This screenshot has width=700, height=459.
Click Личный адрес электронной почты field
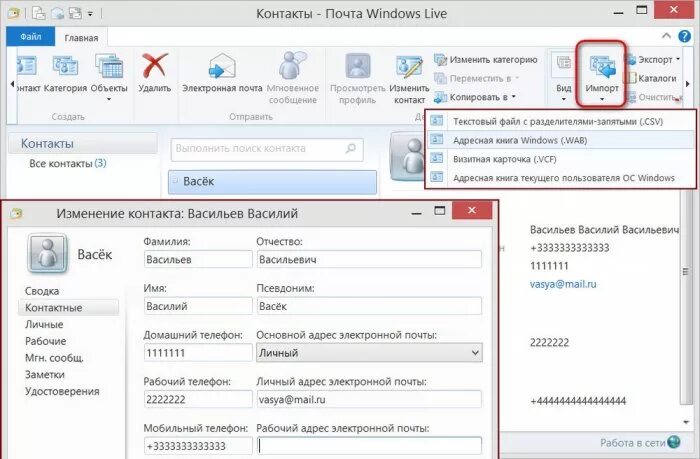click(x=369, y=399)
